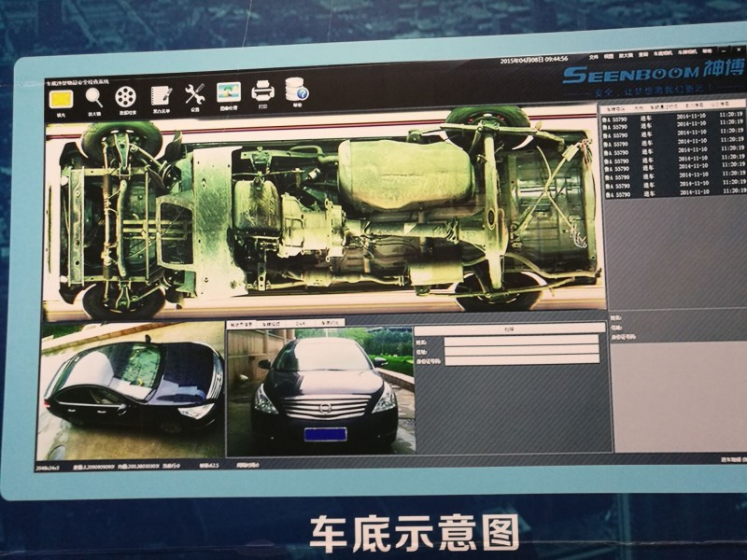
Task: Click the printer toolbar icon
Action: 263,91
